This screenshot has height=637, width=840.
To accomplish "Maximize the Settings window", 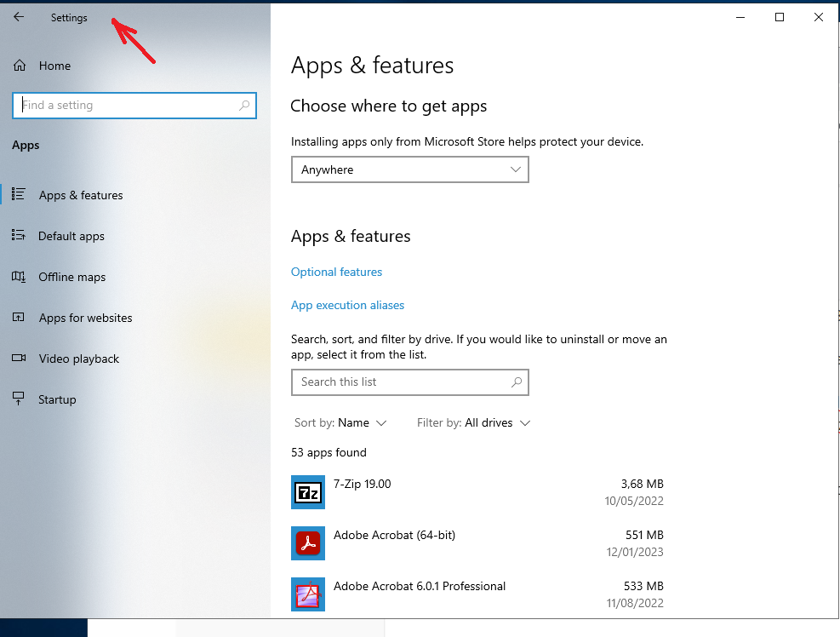I will [779, 17].
